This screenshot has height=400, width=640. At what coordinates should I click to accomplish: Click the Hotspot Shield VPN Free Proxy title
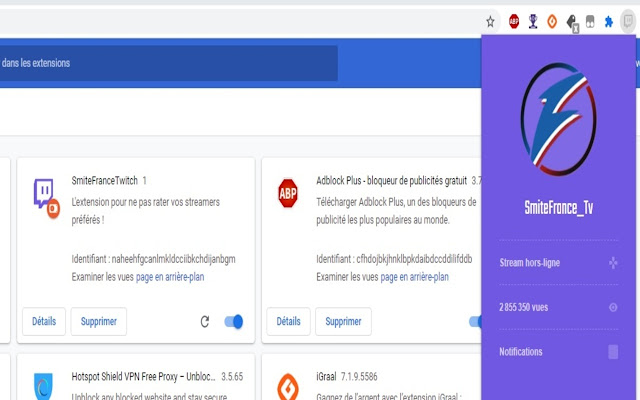point(143,377)
